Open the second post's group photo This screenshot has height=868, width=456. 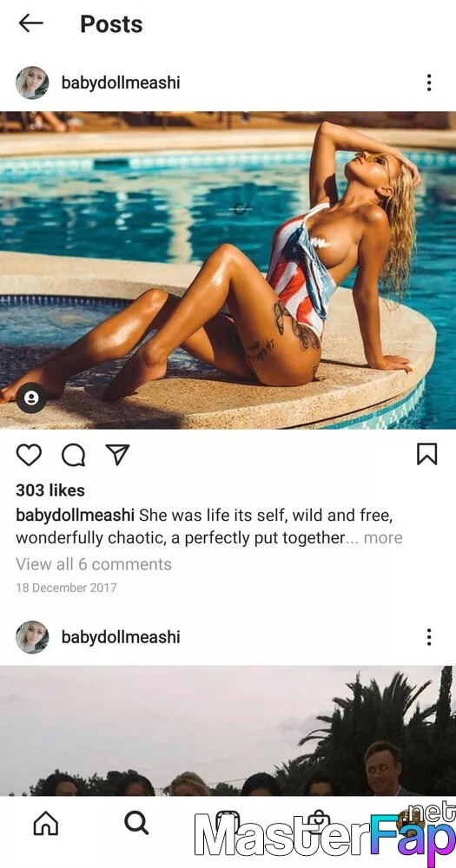pos(228,731)
